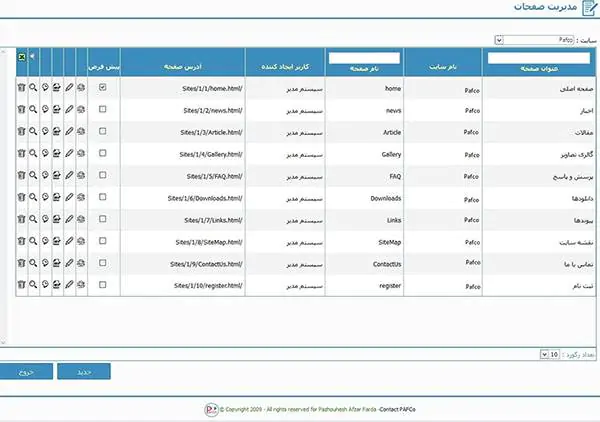
Task: Edit the SiteMap page with its pencil icon
Action: pyautogui.click(x=69, y=241)
